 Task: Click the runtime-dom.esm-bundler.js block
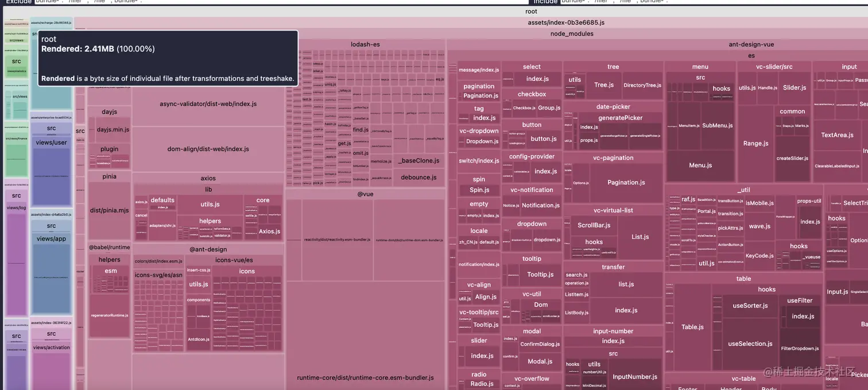pyautogui.click(x=409, y=240)
